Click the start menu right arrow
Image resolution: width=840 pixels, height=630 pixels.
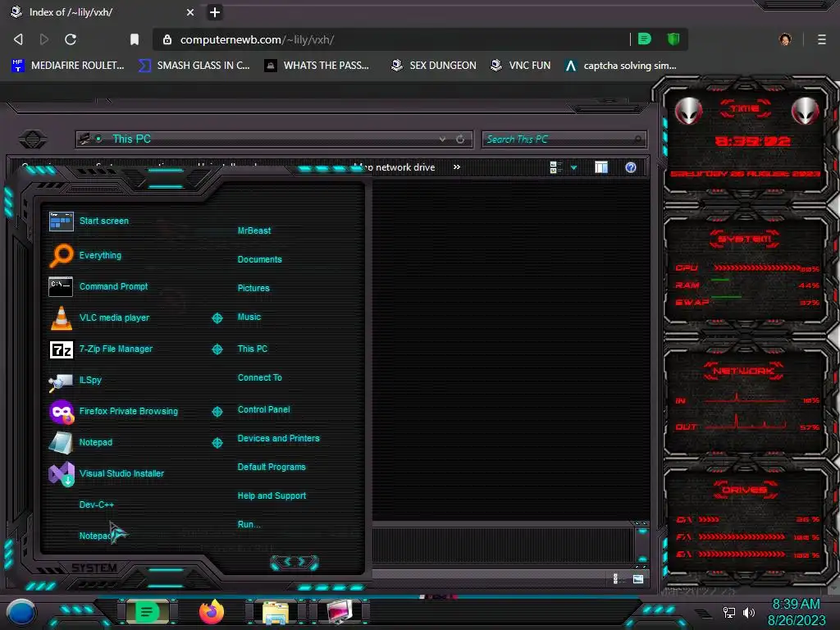[x=302, y=561]
